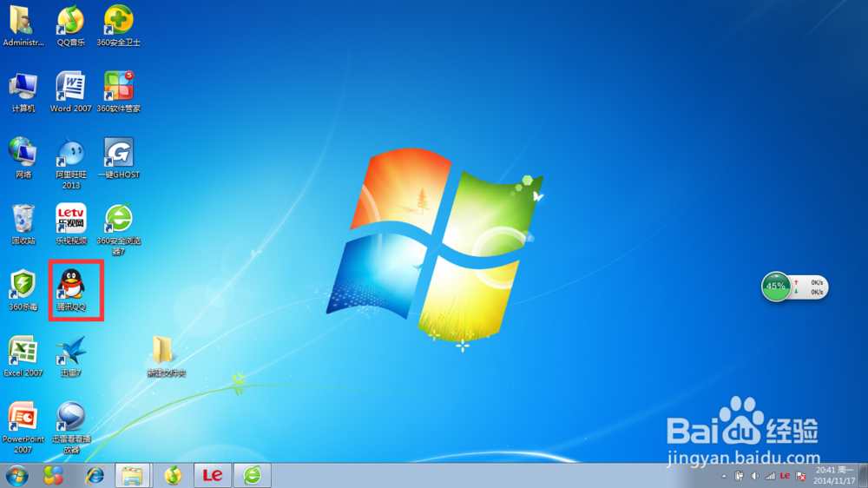Open the 360杀毒 antivirus shortcut
Viewport: 868px width, 488px height.
(x=23, y=290)
